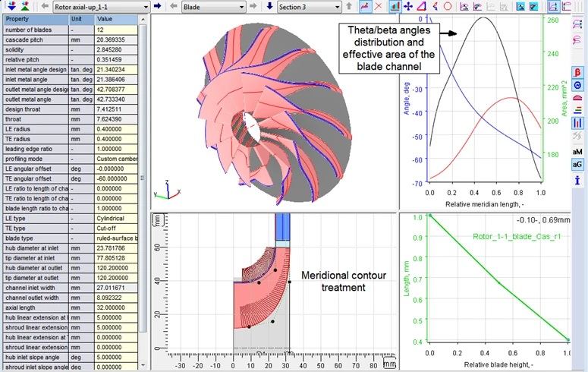Toggle the beta angle distribution button
This screenshot has height=372, width=588.
[577, 72]
